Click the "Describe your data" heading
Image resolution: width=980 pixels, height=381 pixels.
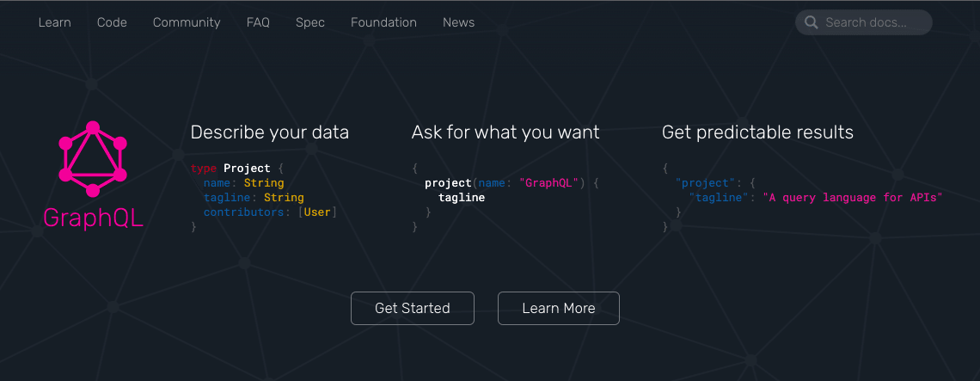tap(270, 132)
